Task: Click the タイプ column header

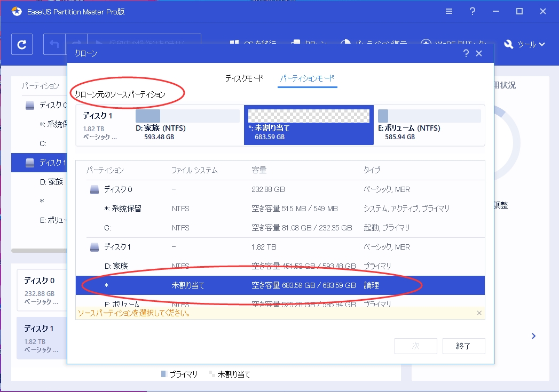Action: tap(372, 170)
